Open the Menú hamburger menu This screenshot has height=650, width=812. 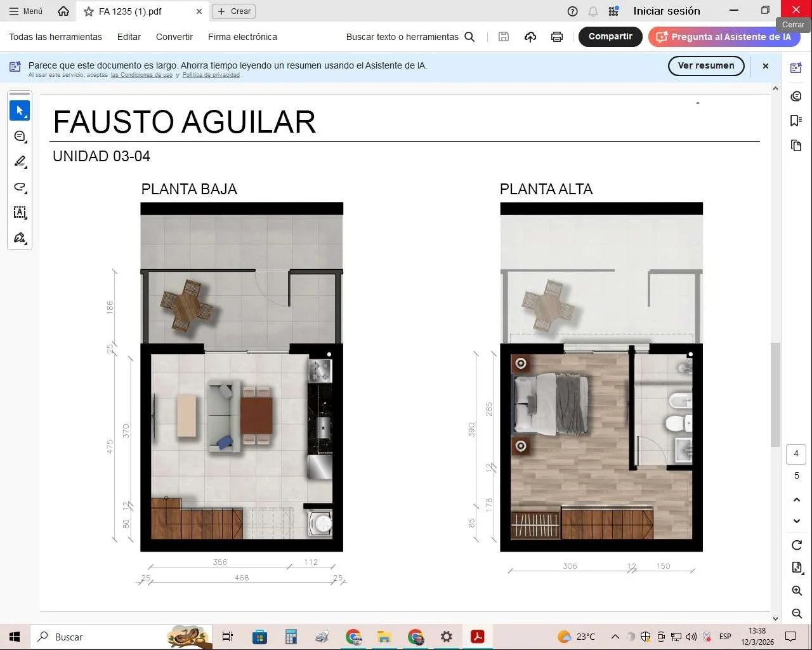(26, 11)
